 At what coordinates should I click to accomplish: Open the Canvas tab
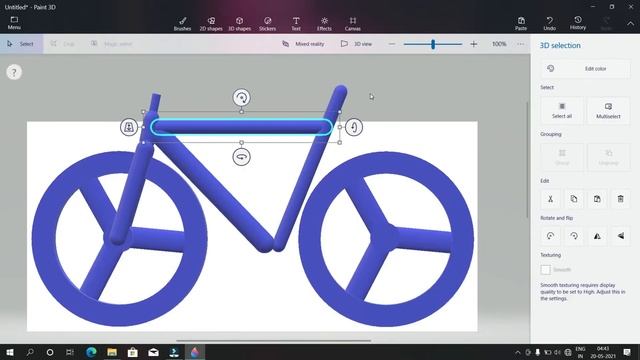click(353, 24)
